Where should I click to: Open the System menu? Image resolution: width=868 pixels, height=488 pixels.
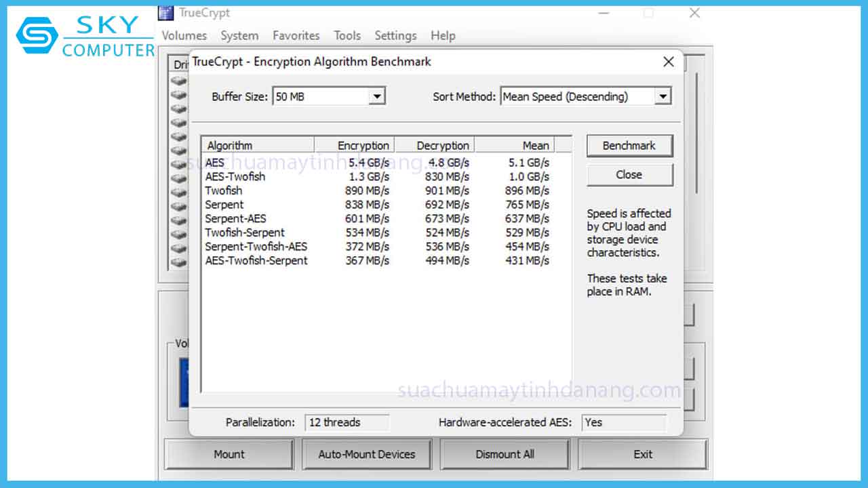239,35
